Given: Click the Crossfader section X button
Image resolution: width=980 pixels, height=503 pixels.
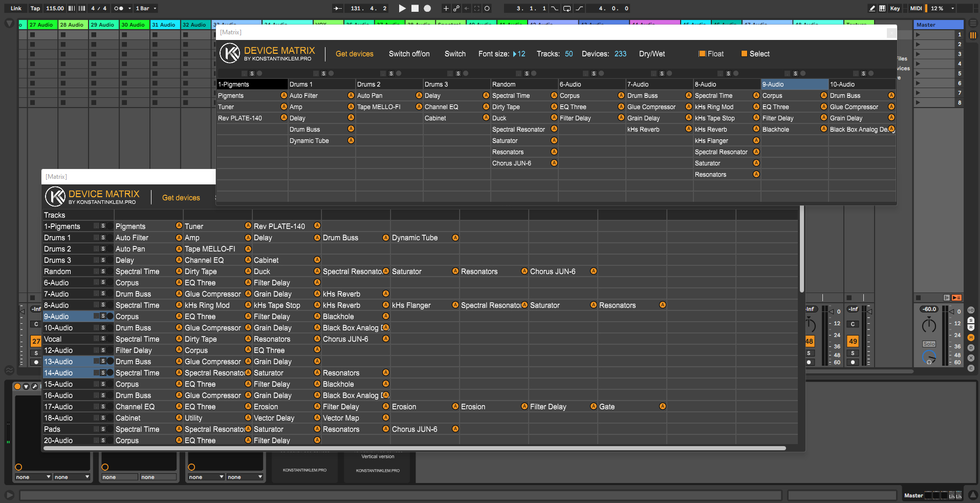Looking at the screenshot, I should pos(971,358).
